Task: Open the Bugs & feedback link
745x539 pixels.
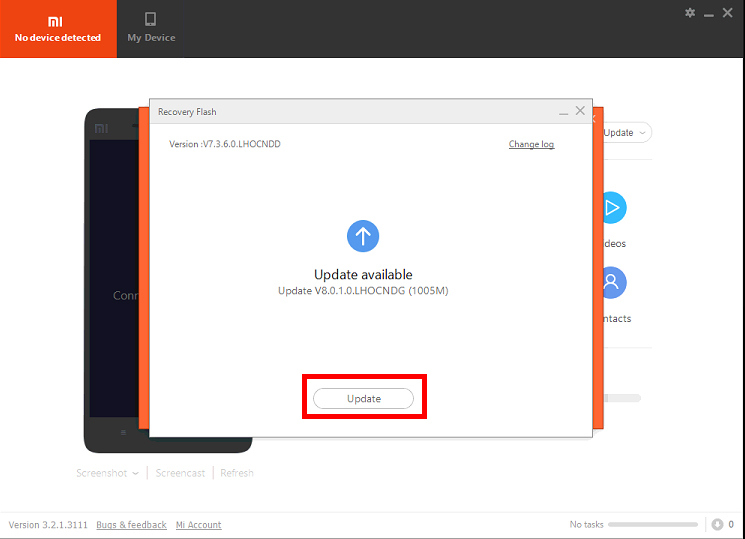Action: pyautogui.click(x=131, y=525)
